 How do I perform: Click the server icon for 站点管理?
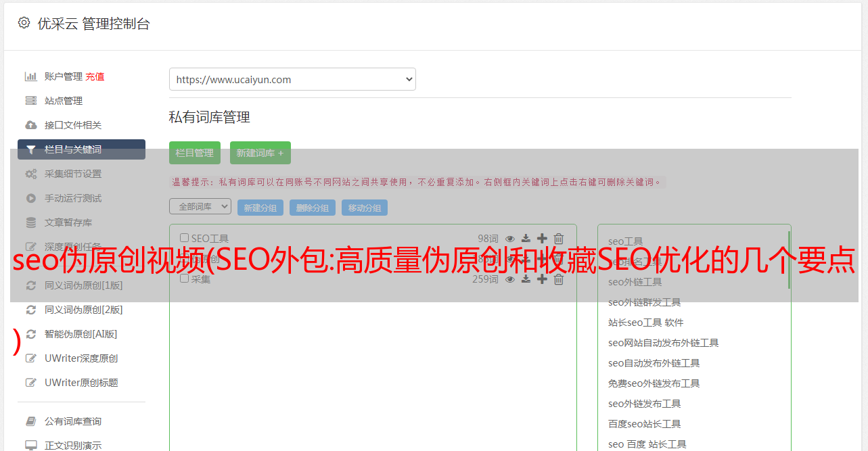click(x=31, y=101)
